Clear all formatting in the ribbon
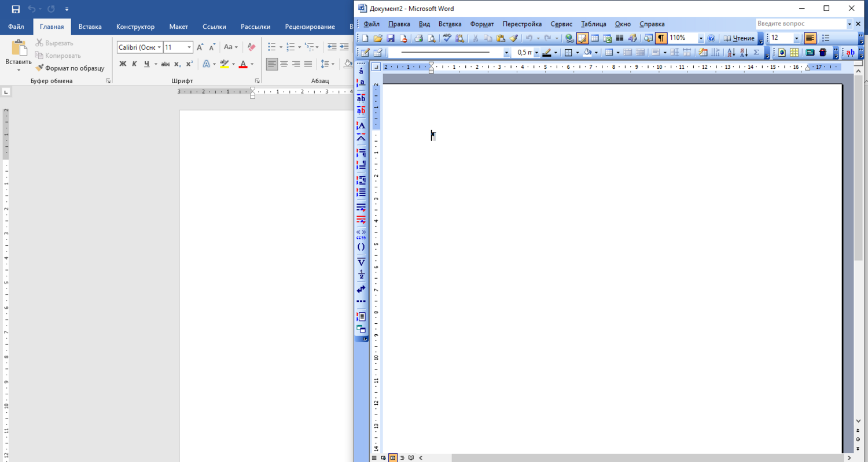Image resolution: width=868 pixels, height=462 pixels. point(251,47)
